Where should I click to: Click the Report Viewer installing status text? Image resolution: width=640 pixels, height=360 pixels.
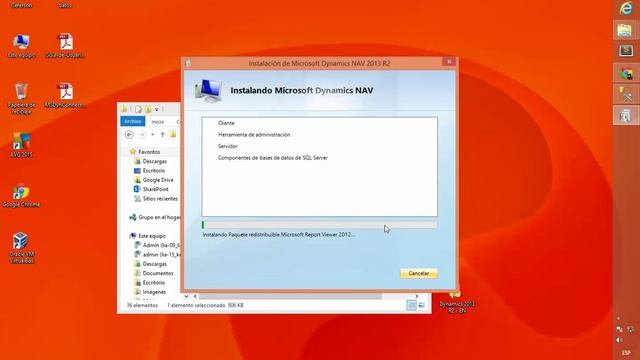coord(279,235)
